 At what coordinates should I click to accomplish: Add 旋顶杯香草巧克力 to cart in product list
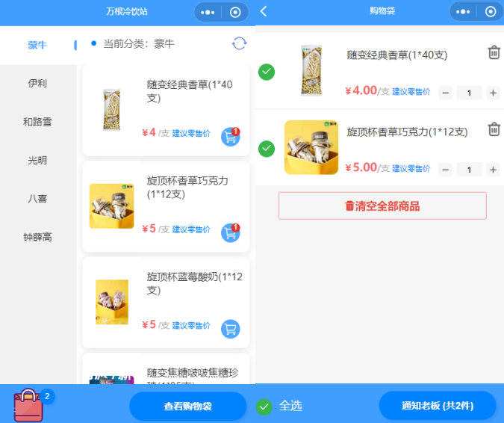[231, 233]
